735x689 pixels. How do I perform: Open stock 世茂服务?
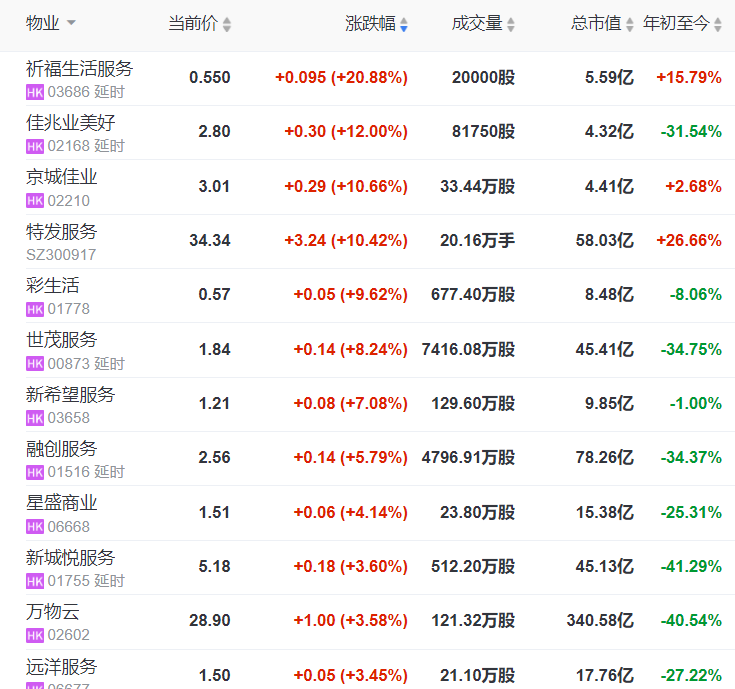point(61,340)
